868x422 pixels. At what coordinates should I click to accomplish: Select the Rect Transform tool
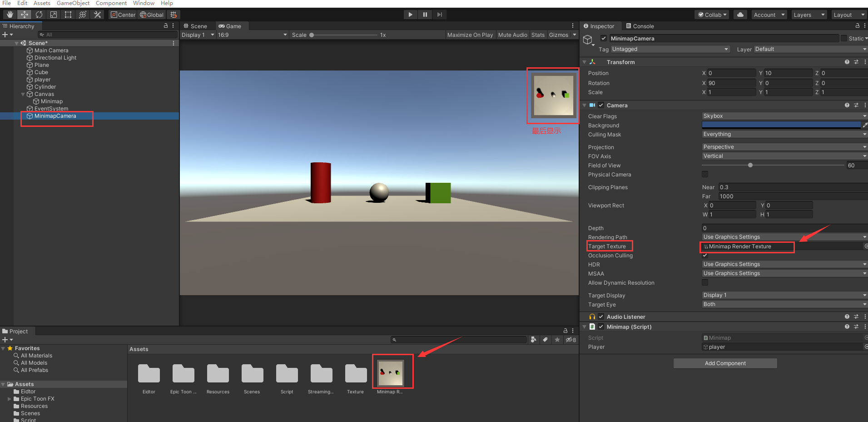point(68,14)
